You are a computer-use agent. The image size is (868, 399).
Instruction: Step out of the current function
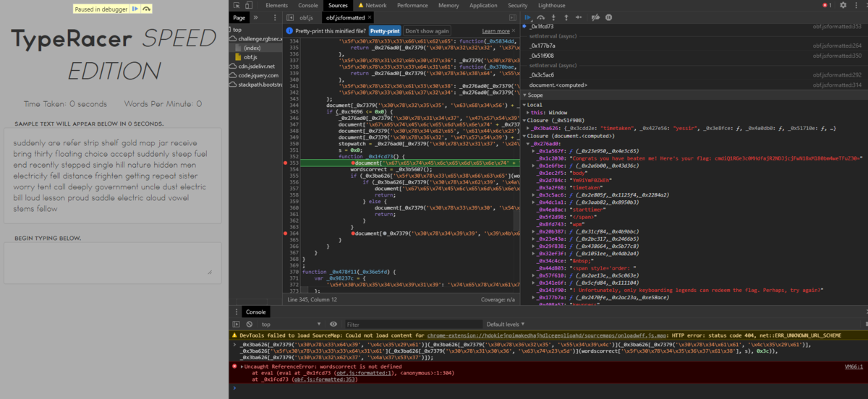tap(566, 17)
